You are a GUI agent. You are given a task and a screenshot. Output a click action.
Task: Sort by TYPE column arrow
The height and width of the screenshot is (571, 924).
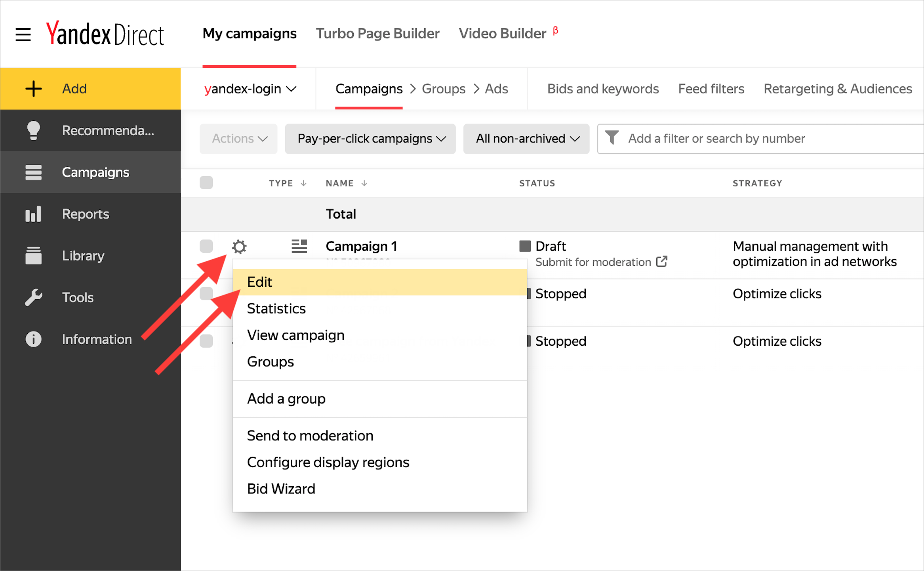pyautogui.click(x=303, y=183)
